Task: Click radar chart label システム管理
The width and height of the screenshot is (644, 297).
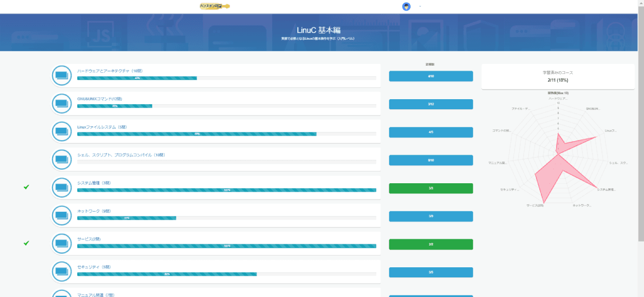Action: pyautogui.click(x=606, y=189)
